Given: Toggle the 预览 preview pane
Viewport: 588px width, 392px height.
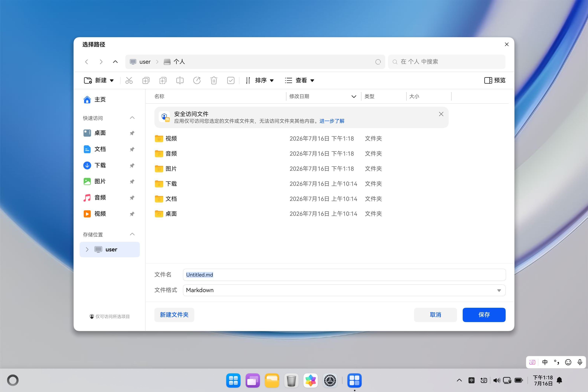Looking at the screenshot, I should (495, 80).
